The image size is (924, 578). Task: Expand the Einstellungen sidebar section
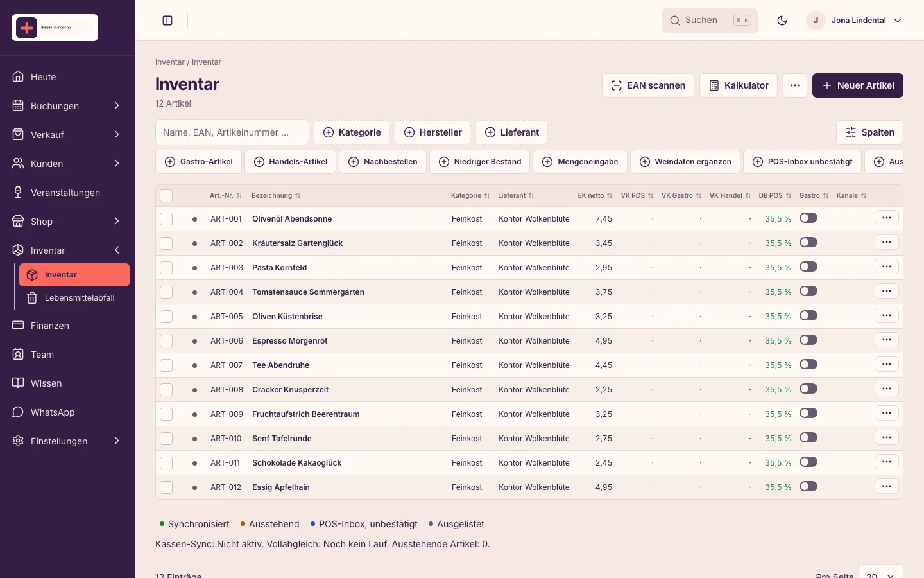[x=67, y=441]
